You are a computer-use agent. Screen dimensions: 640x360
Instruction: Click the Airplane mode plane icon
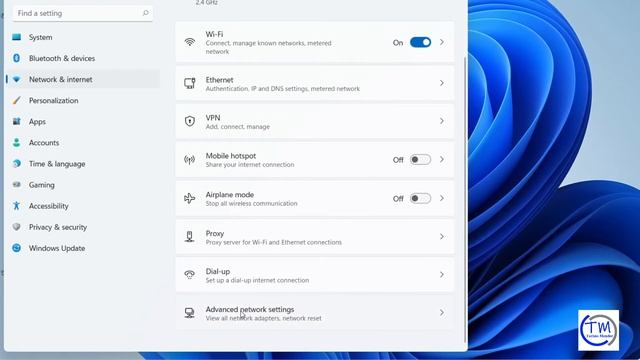pyautogui.click(x=189, y=198)
